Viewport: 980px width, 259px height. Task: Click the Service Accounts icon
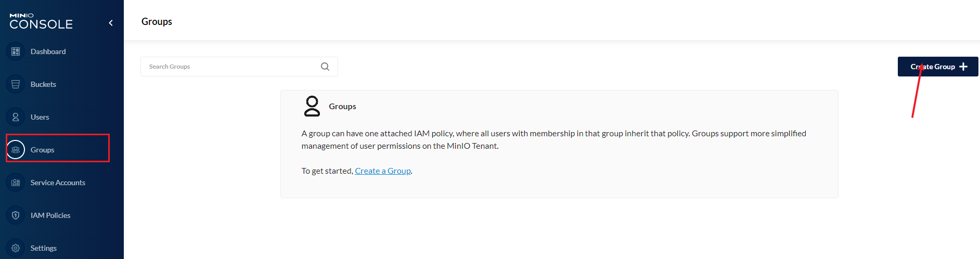pos(16,183)
